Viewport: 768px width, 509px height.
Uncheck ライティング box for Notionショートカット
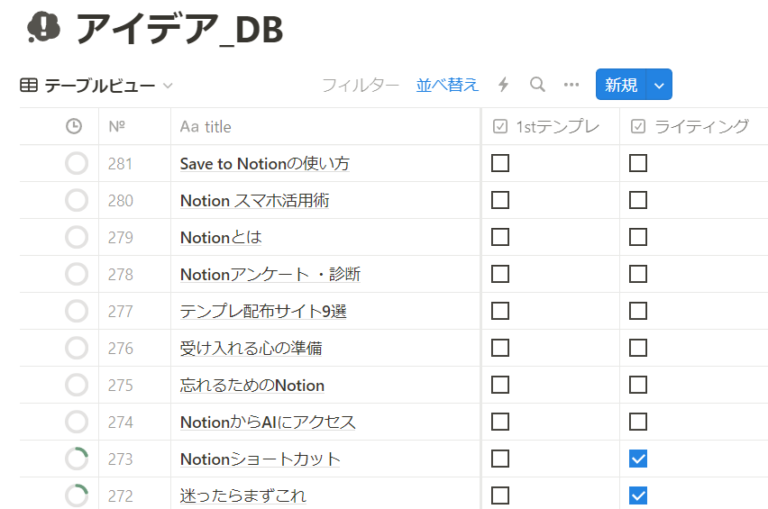[x=638, y=459]
